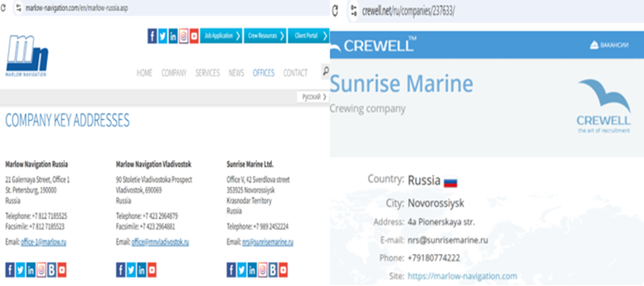Click LinkedIn icon under Sunrise Marine Ltd.
Viewport: 644px width, 286px height.
point(252,270)
